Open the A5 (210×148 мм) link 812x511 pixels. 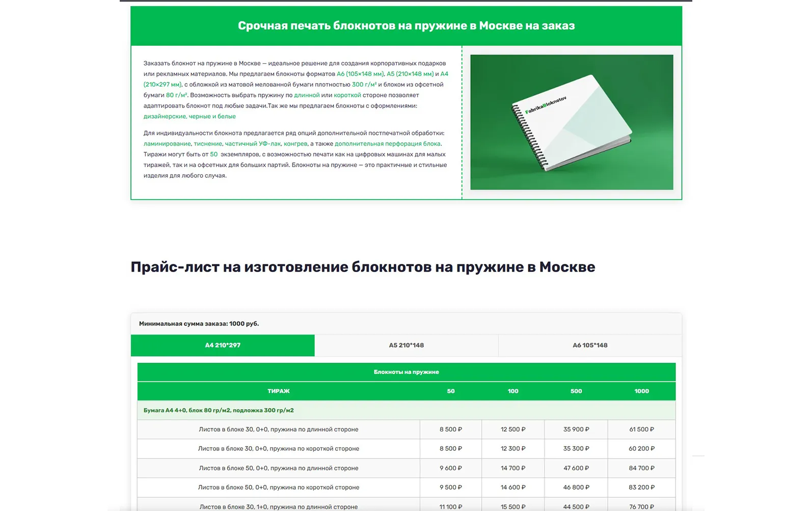pos(410,74)
